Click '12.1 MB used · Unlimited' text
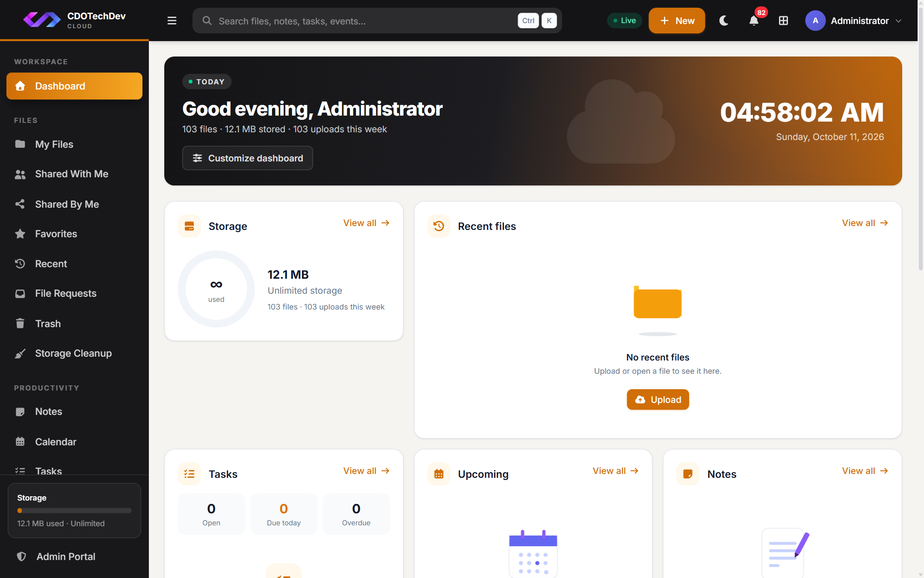 click(61, 523)
